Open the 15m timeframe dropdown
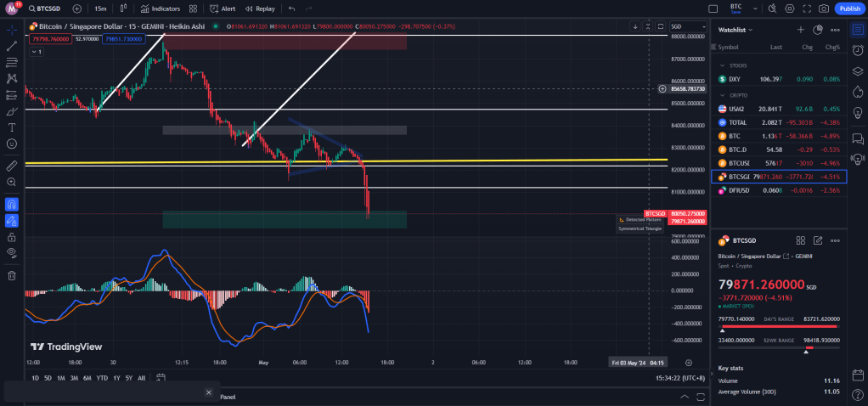Viewport: 868px width, 406px height. pos(100,8)
